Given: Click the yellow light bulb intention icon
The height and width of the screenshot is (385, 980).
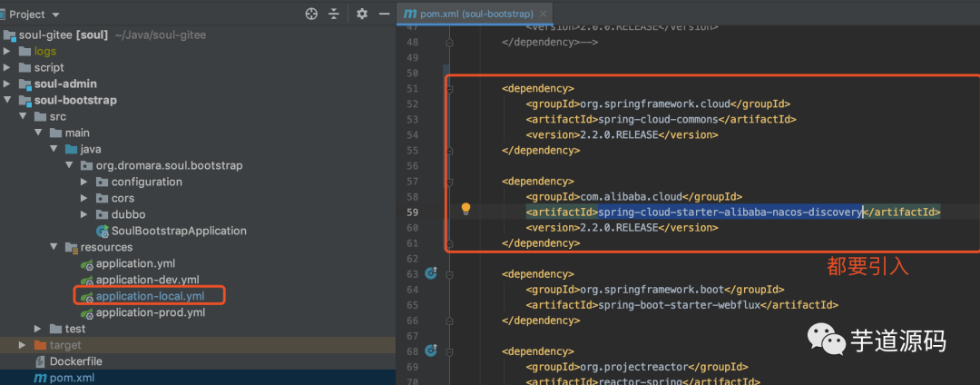Looking at the screenshot, I should tap(465, 209).
